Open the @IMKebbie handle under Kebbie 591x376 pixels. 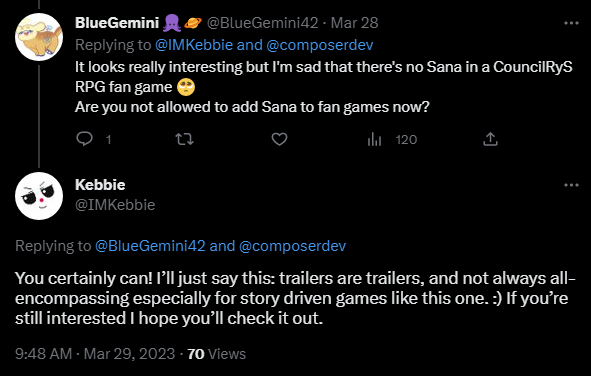coord(115,205)
